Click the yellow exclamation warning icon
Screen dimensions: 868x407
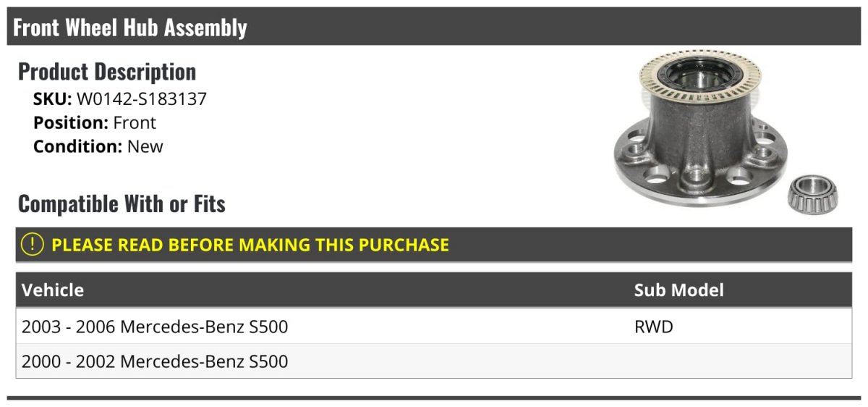[x=33, y=245]
